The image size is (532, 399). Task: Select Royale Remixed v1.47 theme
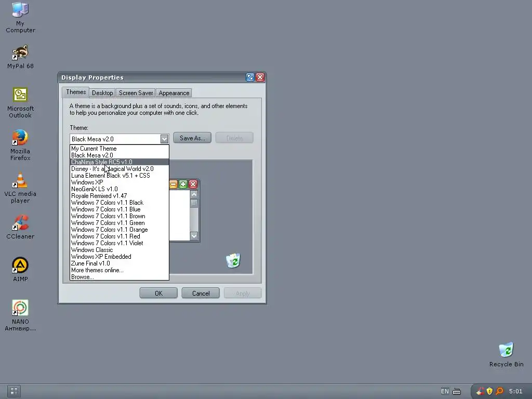(x=119, y=196)
